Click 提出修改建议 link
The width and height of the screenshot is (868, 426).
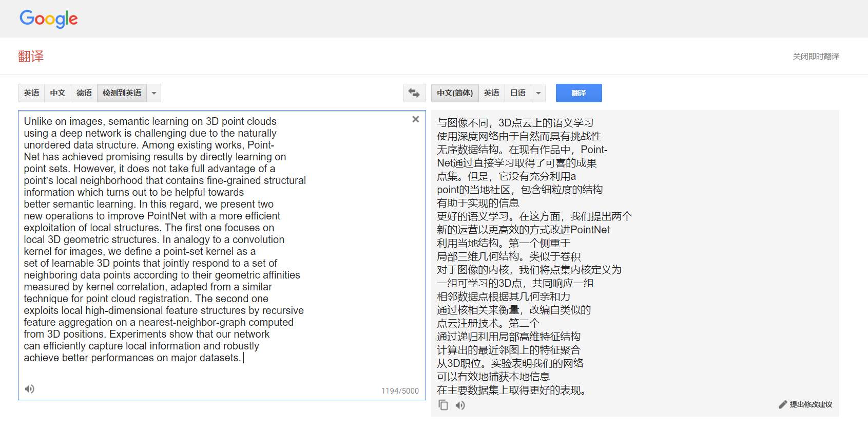811,404
